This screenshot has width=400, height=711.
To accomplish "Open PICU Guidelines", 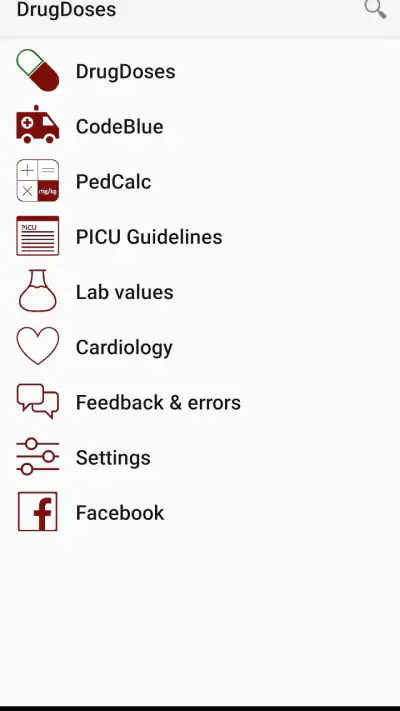I will [149, 237].
